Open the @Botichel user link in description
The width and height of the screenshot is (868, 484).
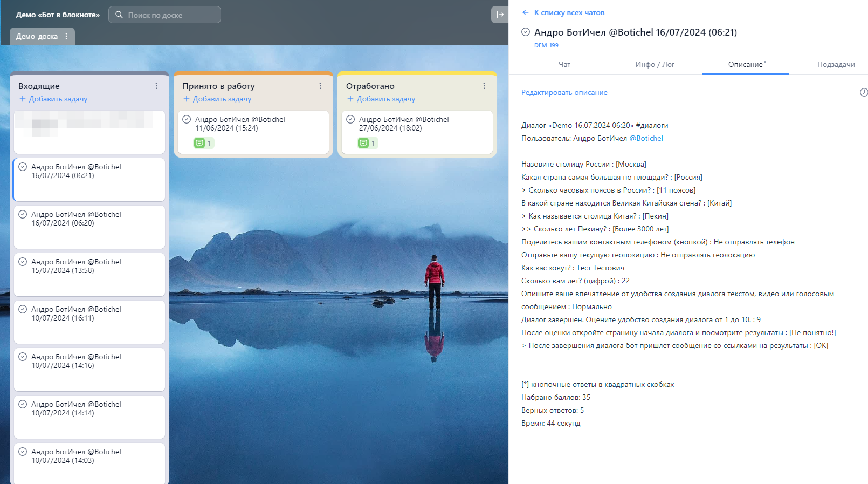tap(646, 138)
